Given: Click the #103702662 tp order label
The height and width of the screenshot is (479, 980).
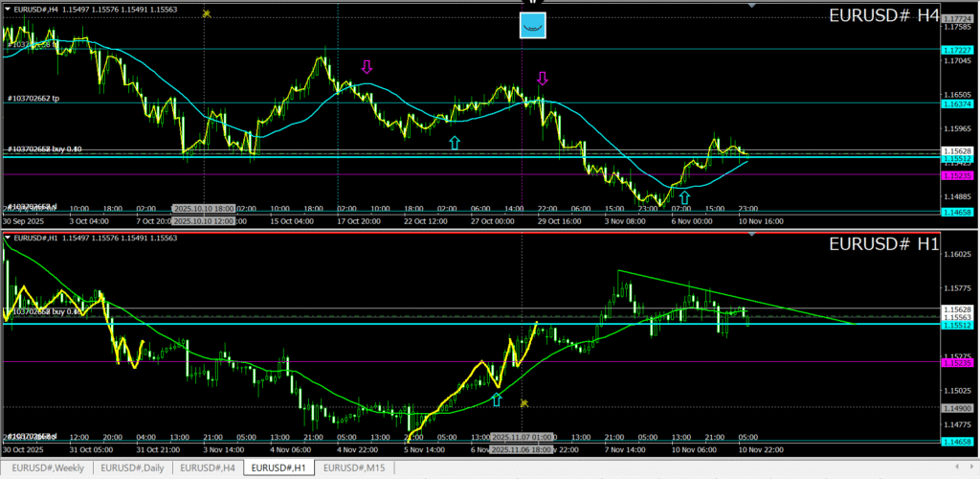Looking at the screenshot, I should click(40, 98).
